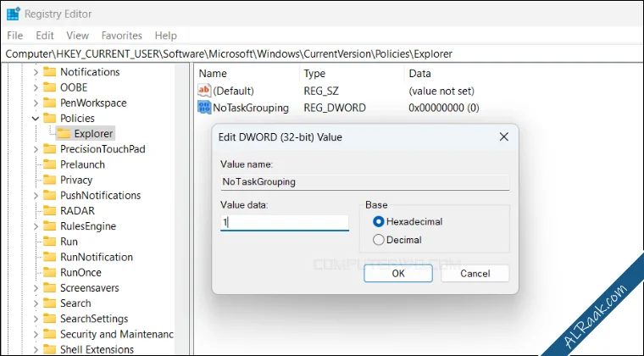Click the Value name field in dialog
The image size is (644, 356).
pos(364,182)
